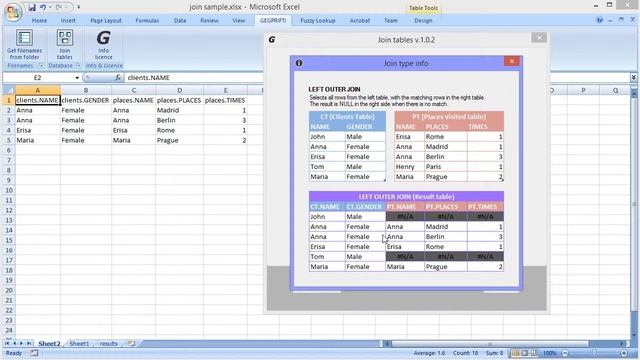Switch to Page Break Preview view
640x360 pixels.
click(x=533, y=353)
